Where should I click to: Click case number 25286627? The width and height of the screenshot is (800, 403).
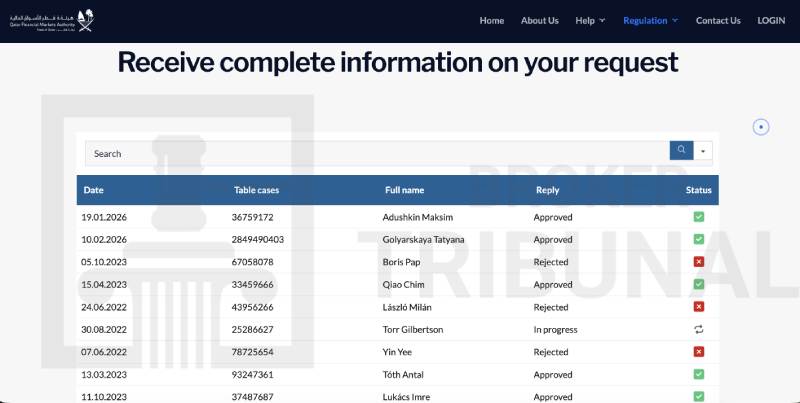click(253, 330)
